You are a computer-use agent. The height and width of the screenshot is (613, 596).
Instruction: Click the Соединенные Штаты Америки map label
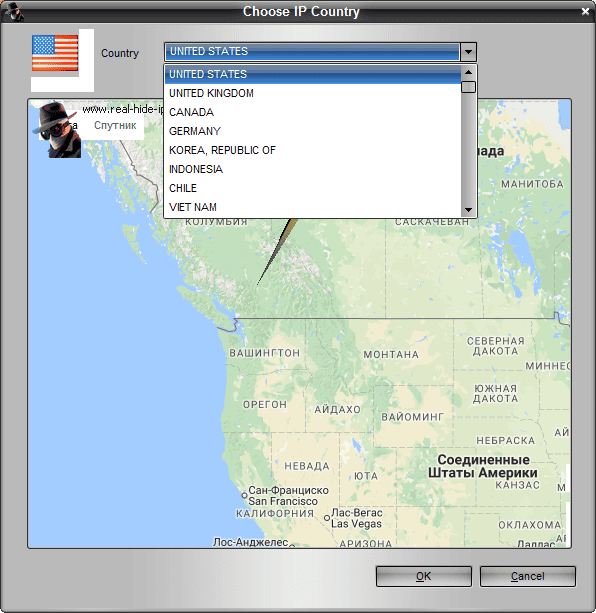[x=483, y=466]
